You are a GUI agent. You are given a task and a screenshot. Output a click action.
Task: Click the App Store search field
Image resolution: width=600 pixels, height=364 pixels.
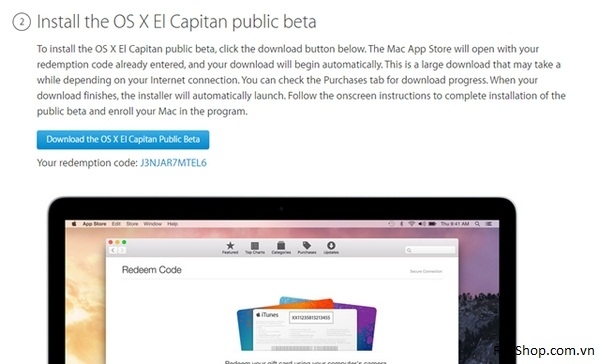pyautogui.click(x=430, y=250)
